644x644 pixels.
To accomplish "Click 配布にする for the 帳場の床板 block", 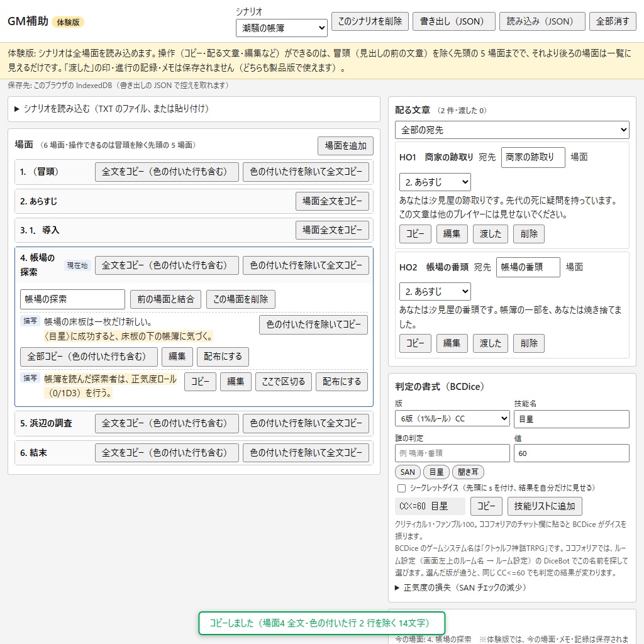I will click(223, 357).
